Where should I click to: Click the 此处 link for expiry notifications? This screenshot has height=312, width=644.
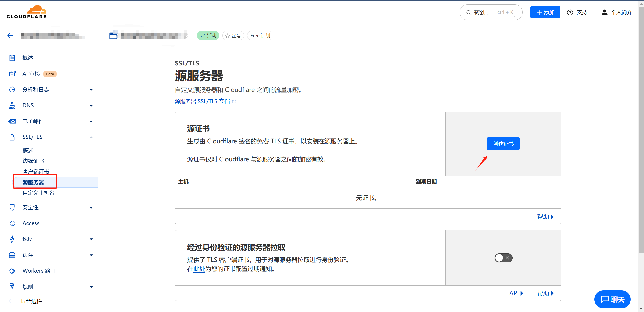pyautogui.click(x=199, y=269)
